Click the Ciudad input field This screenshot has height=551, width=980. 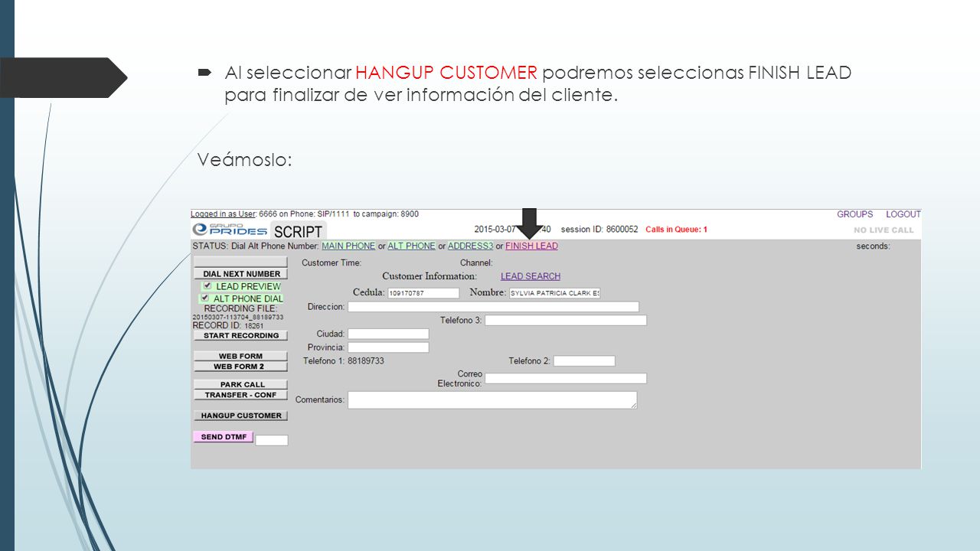388,334
